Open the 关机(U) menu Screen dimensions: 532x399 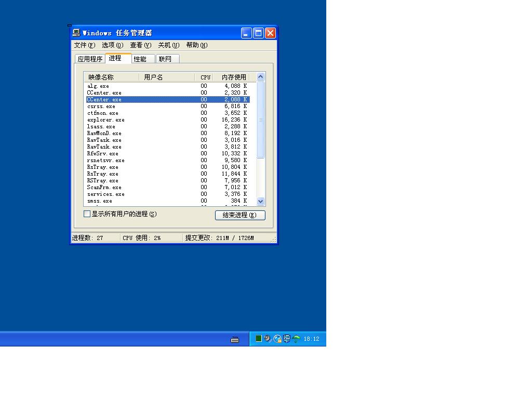coord(169,45)
